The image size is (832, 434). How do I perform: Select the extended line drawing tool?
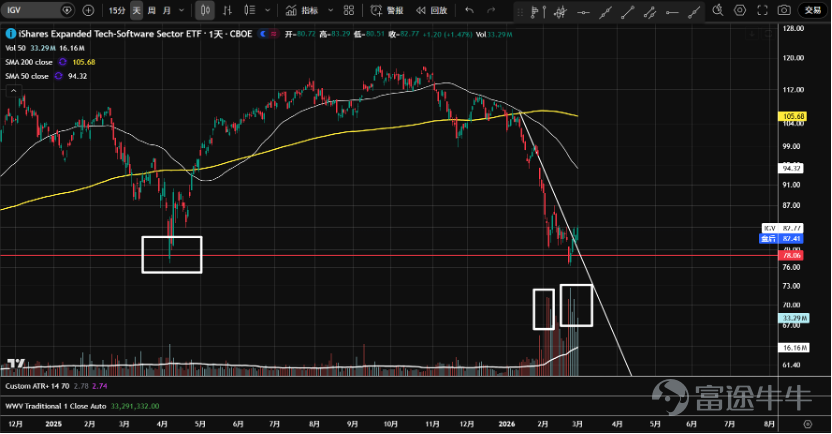(x=605, y=11)
